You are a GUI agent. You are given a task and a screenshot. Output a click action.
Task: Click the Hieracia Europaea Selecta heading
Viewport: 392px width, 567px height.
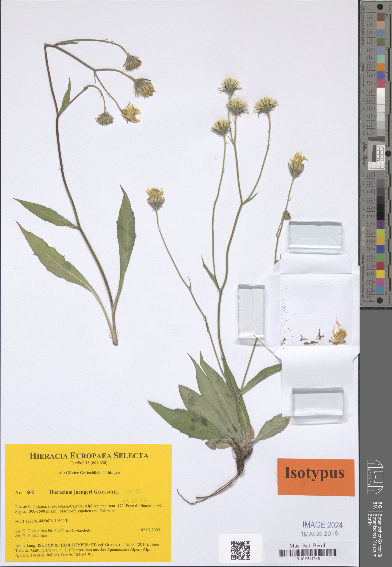pyautogui.click(x=89, y=456)
